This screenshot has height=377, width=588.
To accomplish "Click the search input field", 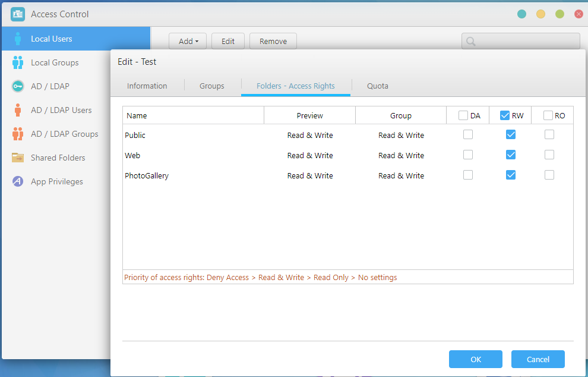I will pyautogui.click(x=520, y=41).
